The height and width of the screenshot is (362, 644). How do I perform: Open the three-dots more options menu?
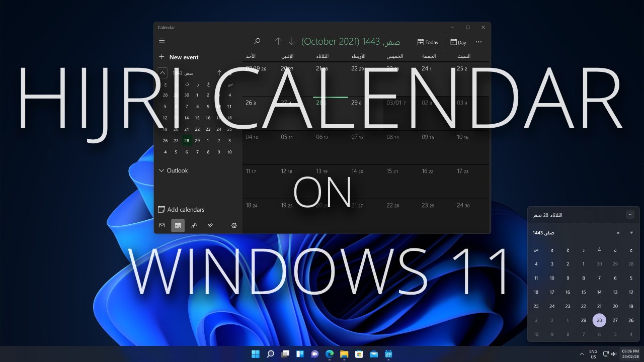click(x=478, y=42)
